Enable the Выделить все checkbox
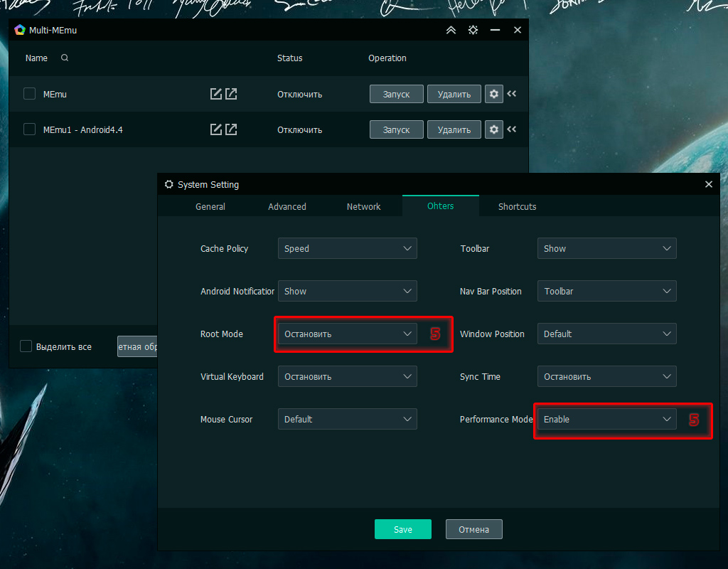The image size is (728, 569). tap(26, 346)
